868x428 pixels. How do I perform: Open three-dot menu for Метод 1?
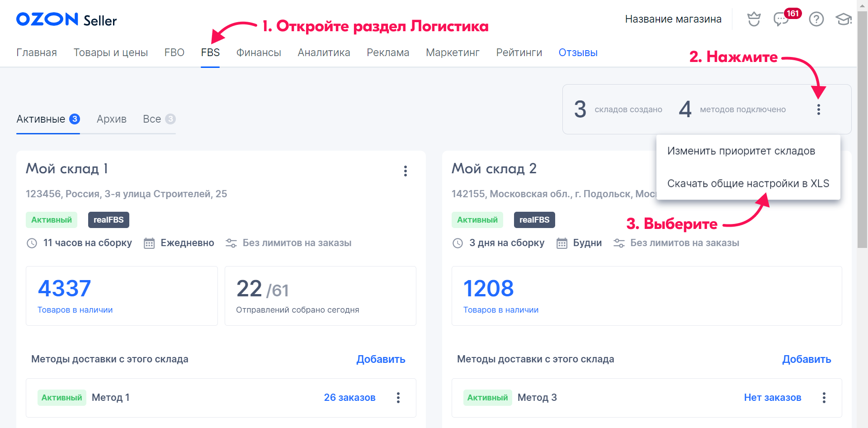398,398
